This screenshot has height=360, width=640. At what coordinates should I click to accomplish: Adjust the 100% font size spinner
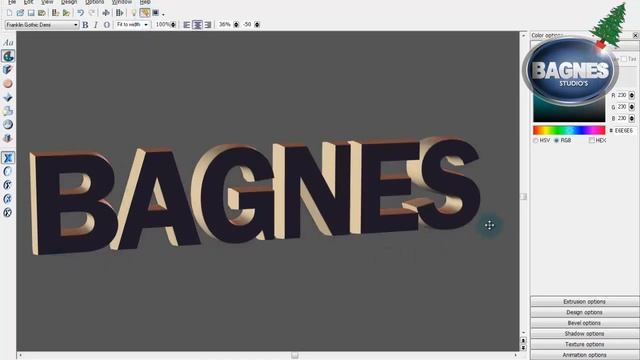coord(173,25)
